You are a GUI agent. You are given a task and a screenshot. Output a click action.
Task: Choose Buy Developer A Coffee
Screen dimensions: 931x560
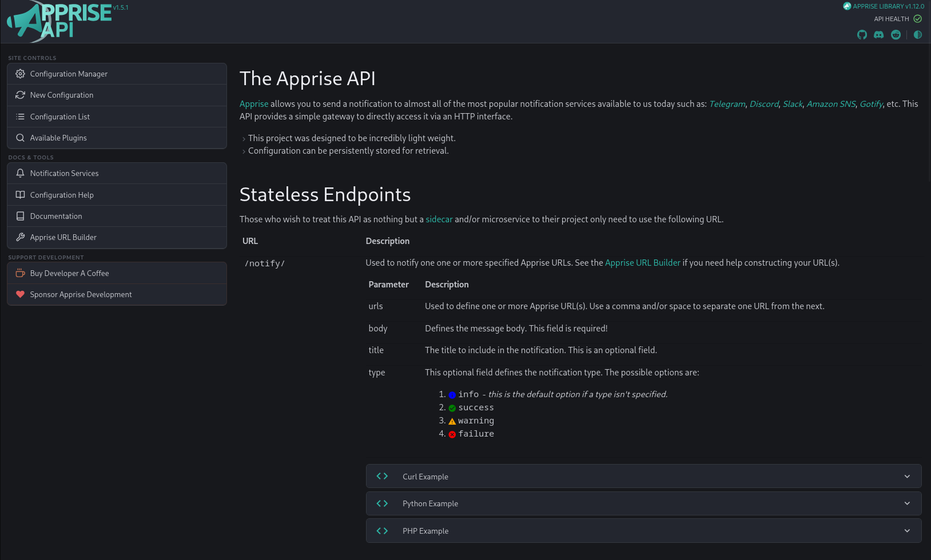(117, 273)
